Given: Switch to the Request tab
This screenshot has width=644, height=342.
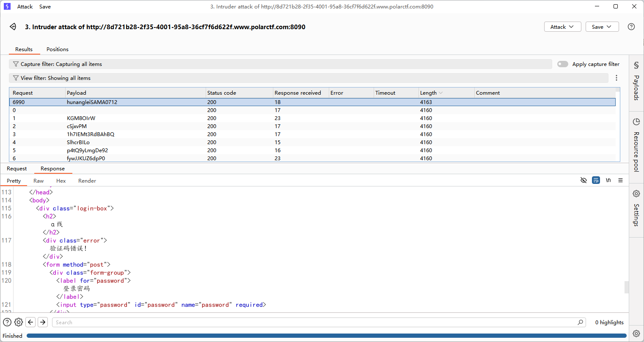Looking at the screenshot, I should point(17,169).
